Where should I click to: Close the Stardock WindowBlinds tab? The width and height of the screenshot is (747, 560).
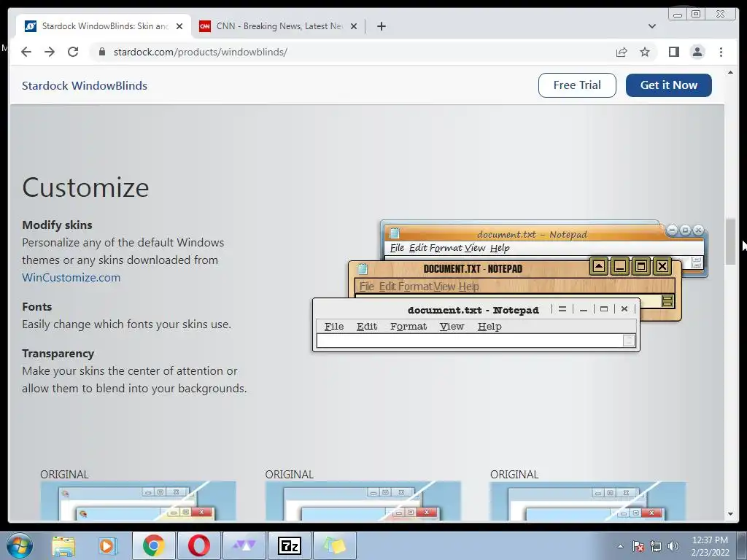click(179, 26)
